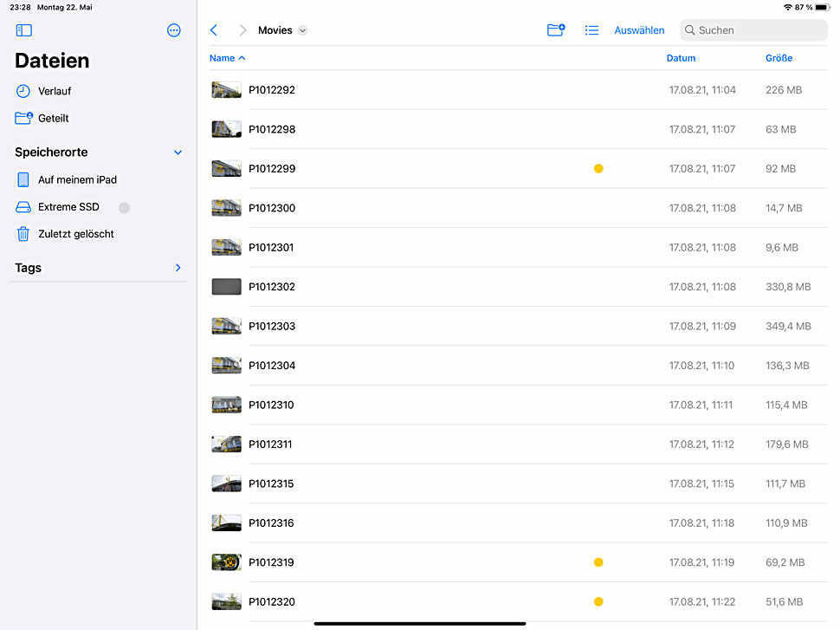Tap the home indicator bar at bottom

click(419, 624)
